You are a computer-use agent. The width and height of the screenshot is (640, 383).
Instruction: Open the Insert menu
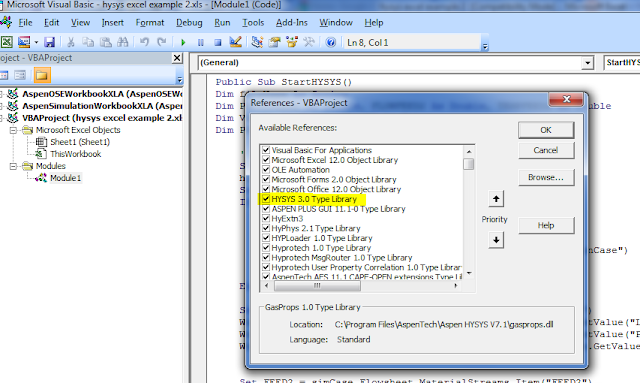pyautogui.click(x=113, y=22)
